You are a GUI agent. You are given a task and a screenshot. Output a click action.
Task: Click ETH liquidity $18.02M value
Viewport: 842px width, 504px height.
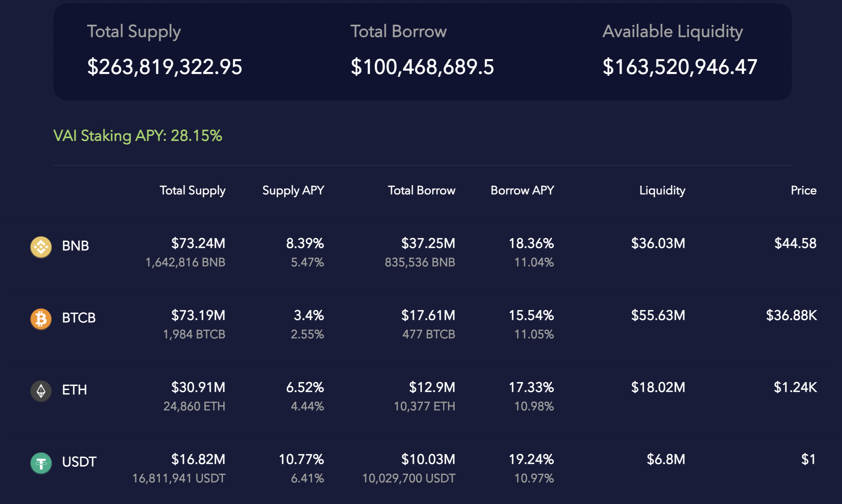pos(658,387)
